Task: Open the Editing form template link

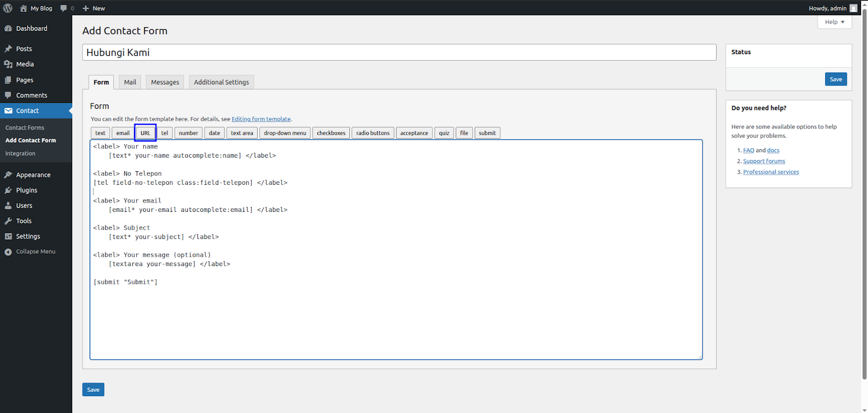Action: click(261, 119)
